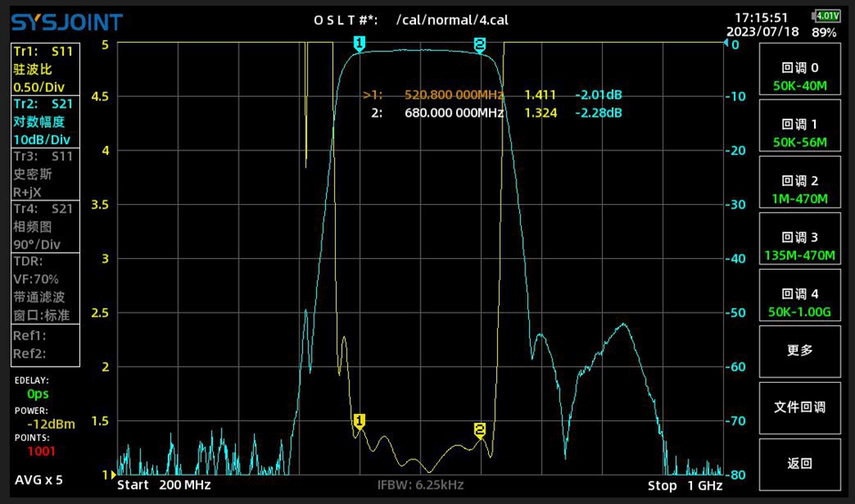The height and width of the screenshot is (504, 855).
Task: Open 文件回调 file recall
Action: [x=800, y=407]
